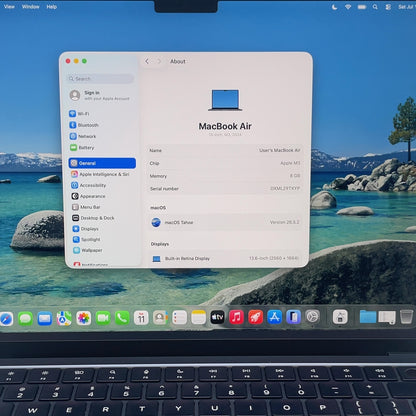
Task: Click the date in the menu bar
Action: [x=406, y=7]
